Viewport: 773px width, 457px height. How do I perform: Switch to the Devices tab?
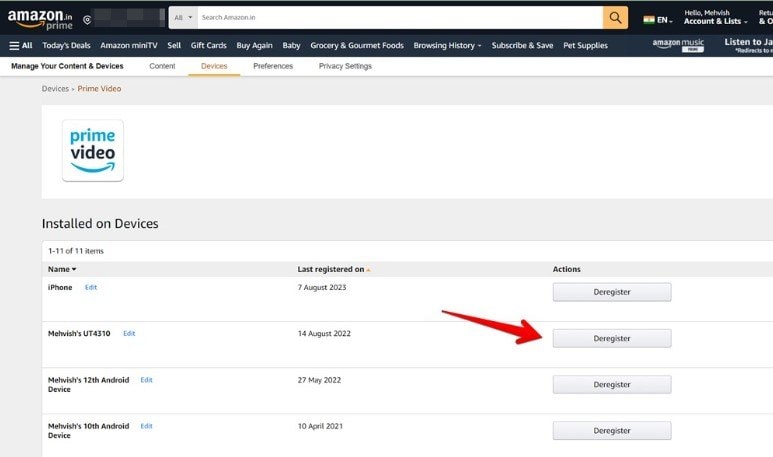214,66
